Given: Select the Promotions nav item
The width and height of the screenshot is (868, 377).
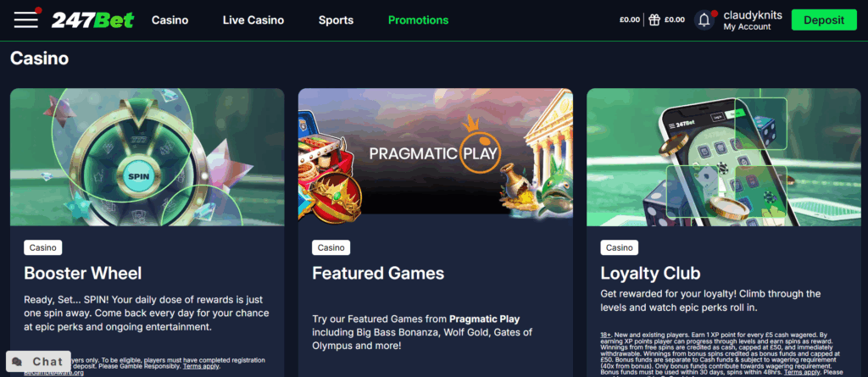Looking at the screenshot, I should tap(419, 20).
